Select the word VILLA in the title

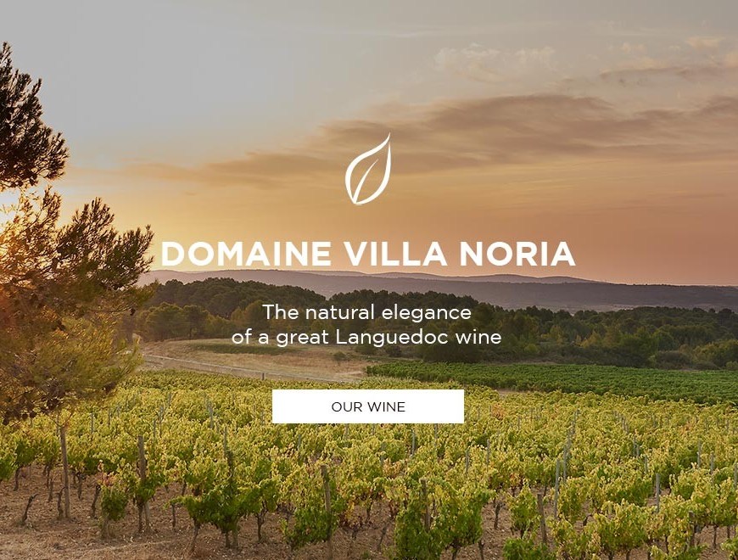tap(395, 254)
